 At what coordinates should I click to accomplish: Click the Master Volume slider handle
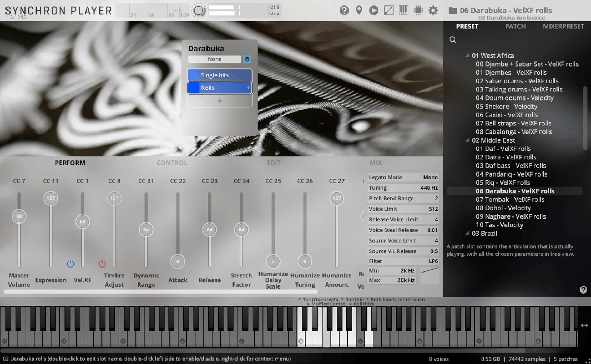pyautogui.click(x=19, y=216)
